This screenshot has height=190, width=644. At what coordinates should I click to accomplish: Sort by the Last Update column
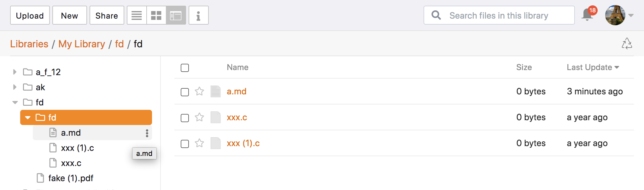click(593, 67)
